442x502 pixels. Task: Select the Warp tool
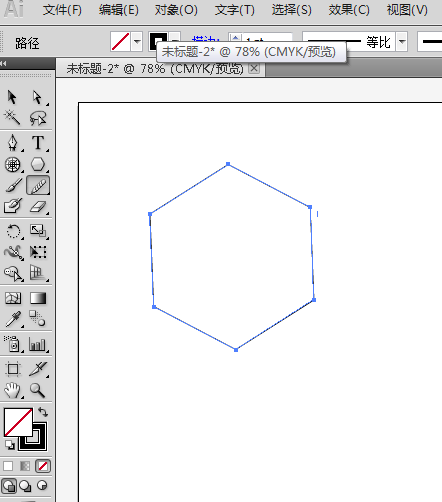[13, 252]
